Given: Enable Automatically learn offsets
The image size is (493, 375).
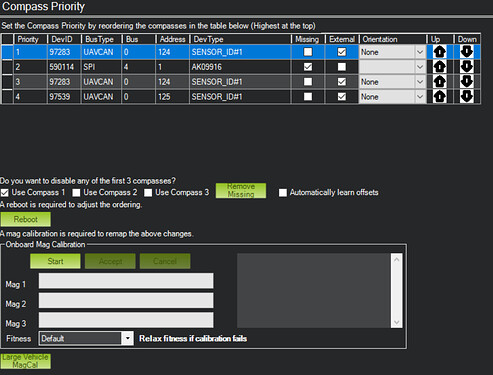Looking at the screenshot, I should (x=283, y=193).
